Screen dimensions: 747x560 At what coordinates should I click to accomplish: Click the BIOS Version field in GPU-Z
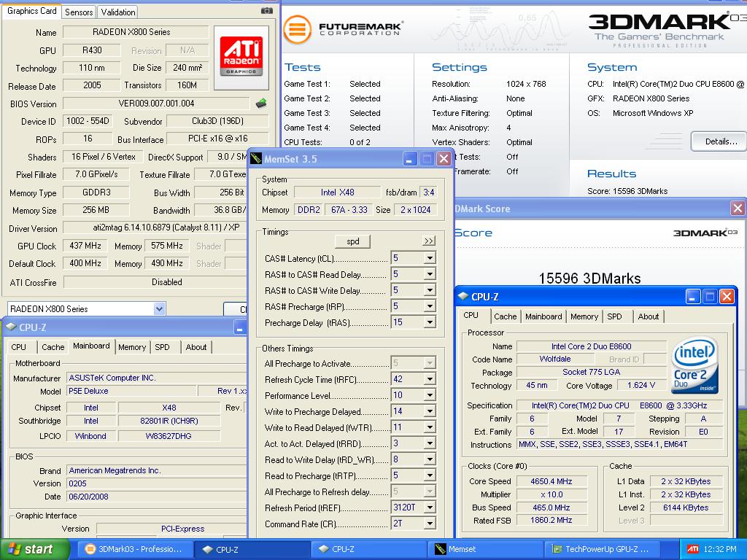[156, 104]
